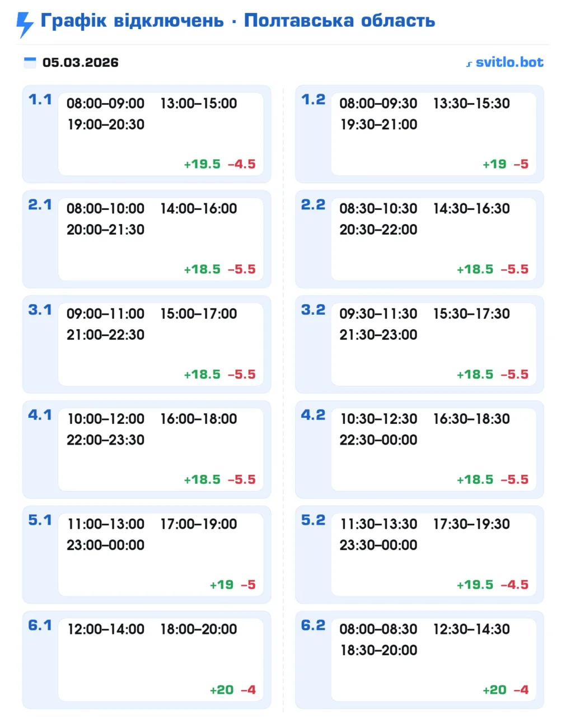The image size is (566, 728).
Task: Click the blue lightning bolt logo
Action: (x=25, y=24)
